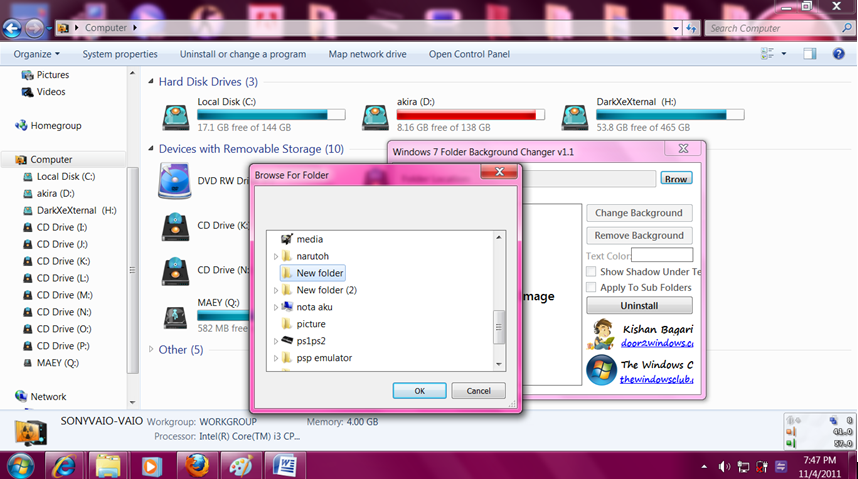Click the Change Background button
Viewport: 858px width, 479px height.
[x=639, y=213]
